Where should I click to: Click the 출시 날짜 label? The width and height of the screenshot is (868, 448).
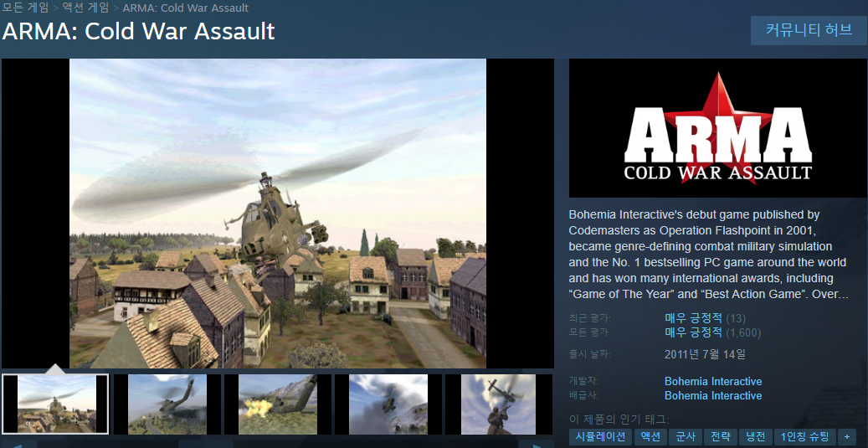click(590, 354)
